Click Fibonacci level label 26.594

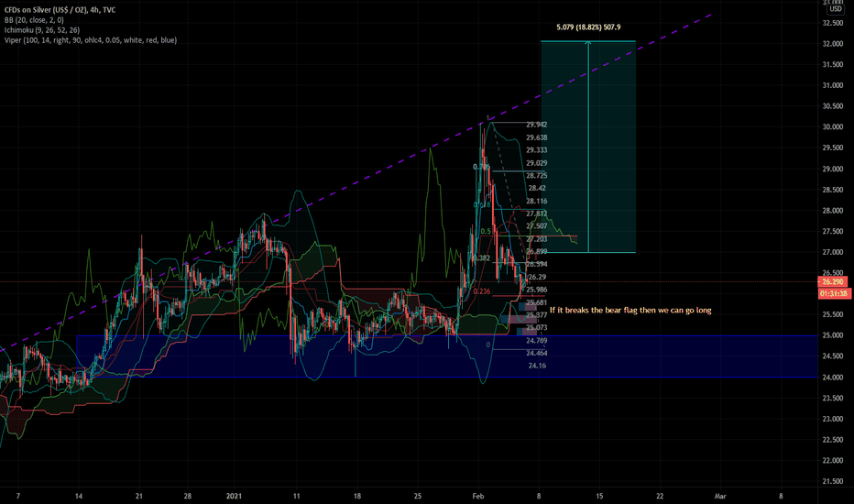click(x=536, y=264)
